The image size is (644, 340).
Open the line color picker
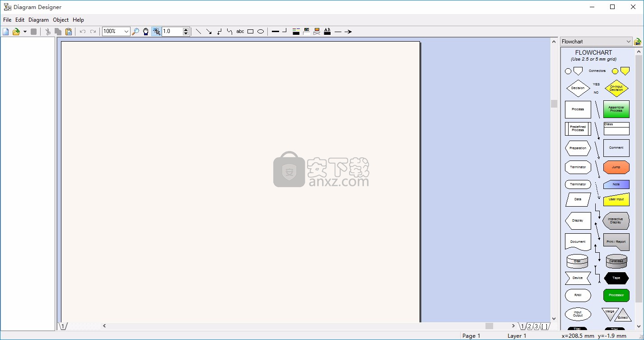296,32
